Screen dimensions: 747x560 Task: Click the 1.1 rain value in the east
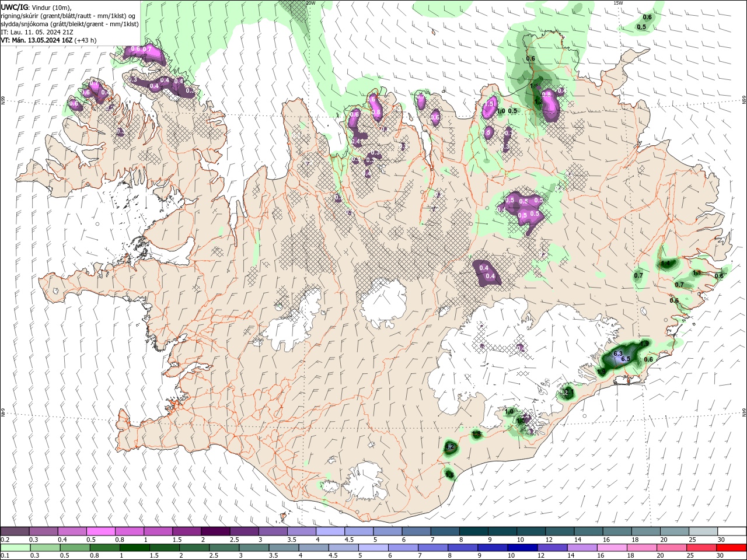click(x=696, y=273)
